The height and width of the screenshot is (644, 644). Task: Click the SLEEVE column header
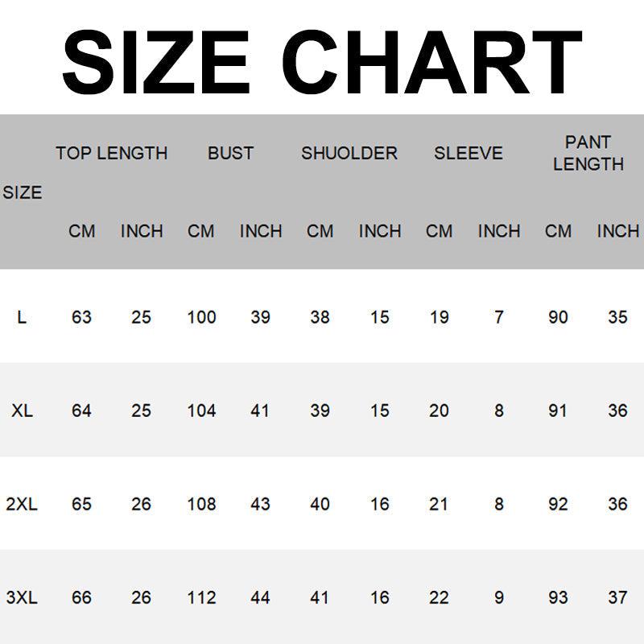pos(469,153)
